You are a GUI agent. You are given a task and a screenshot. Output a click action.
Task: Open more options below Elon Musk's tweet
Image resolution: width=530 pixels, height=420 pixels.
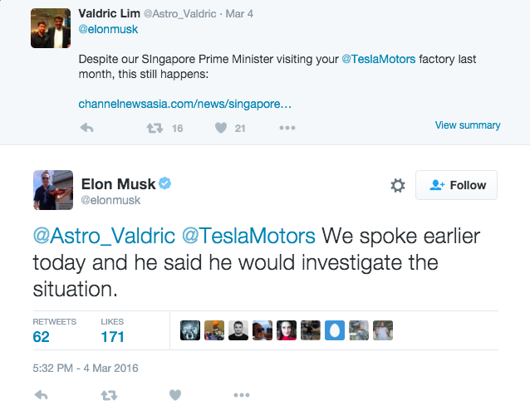[241, 395]
